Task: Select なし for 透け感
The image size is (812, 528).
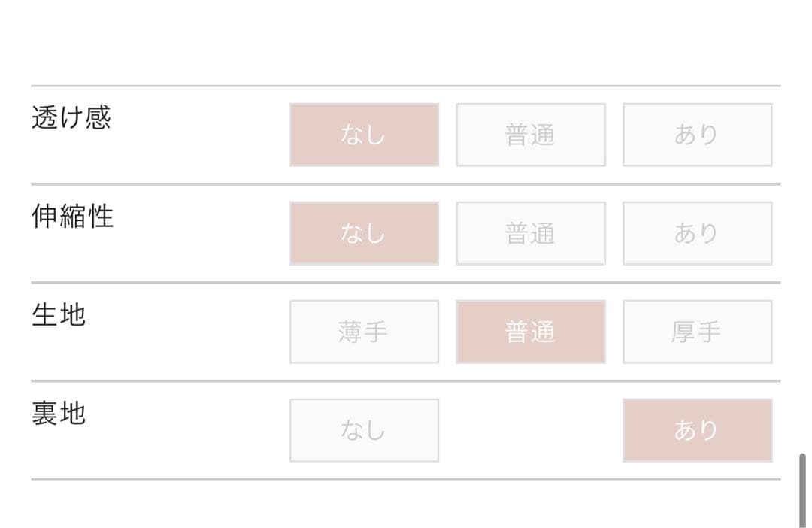Action: click(x=364, y=135)
